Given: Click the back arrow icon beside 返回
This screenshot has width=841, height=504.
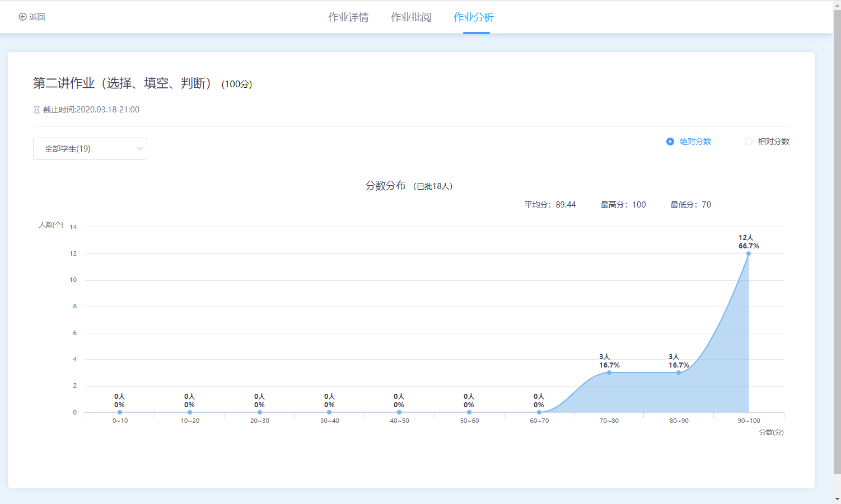Looking at the screenshot, I should [x=21, y=17].
